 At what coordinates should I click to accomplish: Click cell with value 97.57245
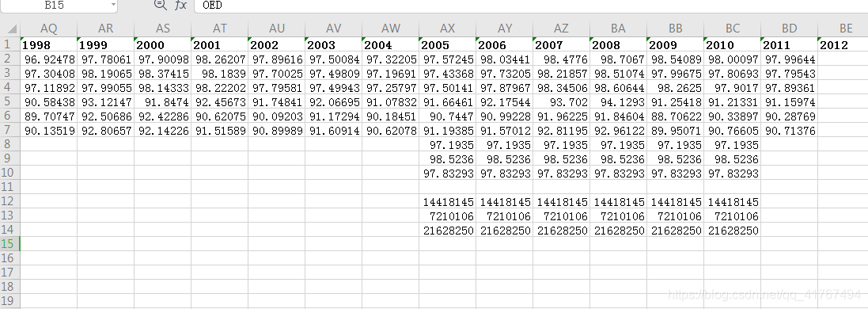(x=448, y=59)
